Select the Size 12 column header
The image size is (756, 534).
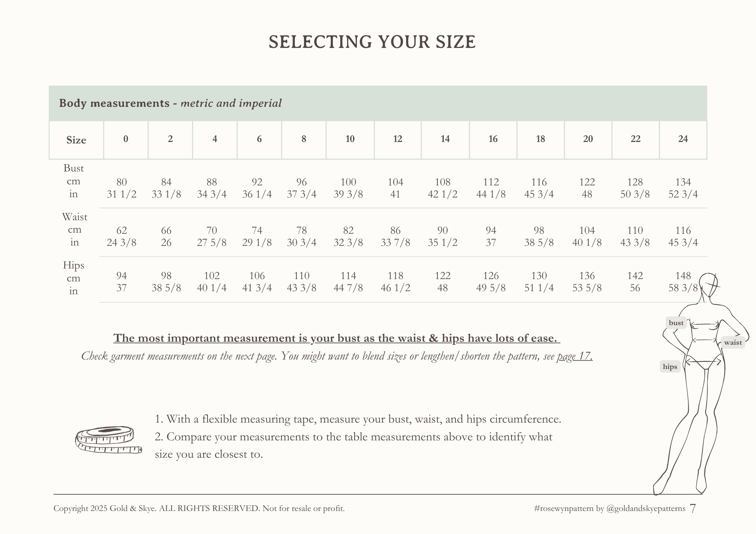coord(398,139)
